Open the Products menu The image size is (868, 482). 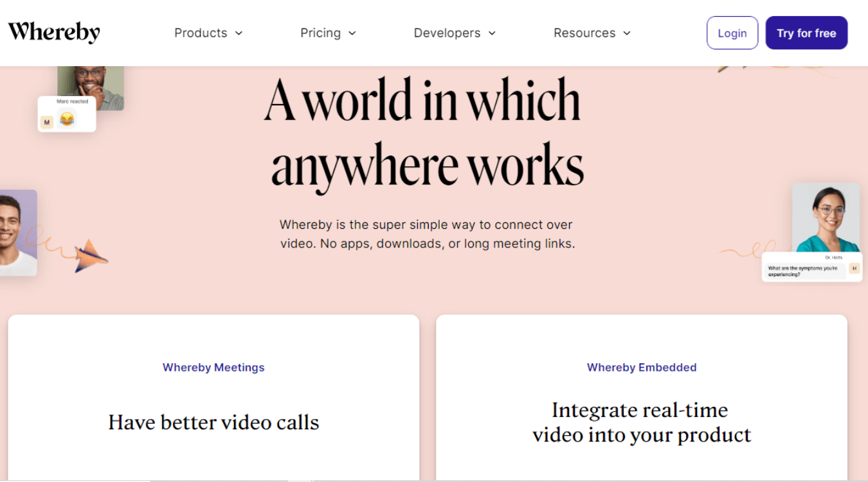click(x=208, y=33)
